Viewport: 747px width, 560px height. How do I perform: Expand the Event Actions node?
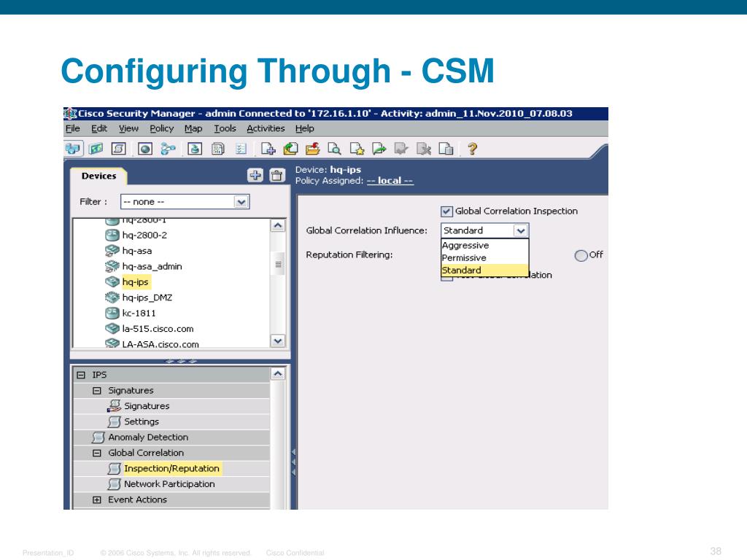point(97,499)
